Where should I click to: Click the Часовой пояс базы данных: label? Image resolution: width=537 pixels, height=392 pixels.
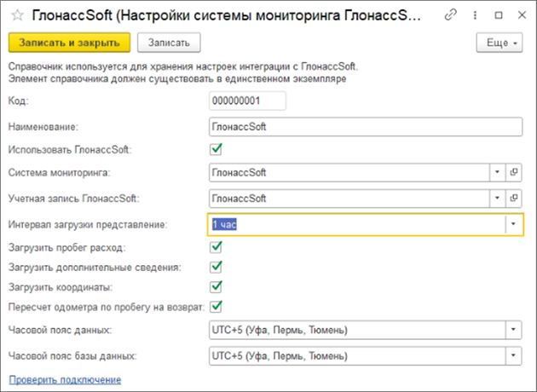click(72, 356)
